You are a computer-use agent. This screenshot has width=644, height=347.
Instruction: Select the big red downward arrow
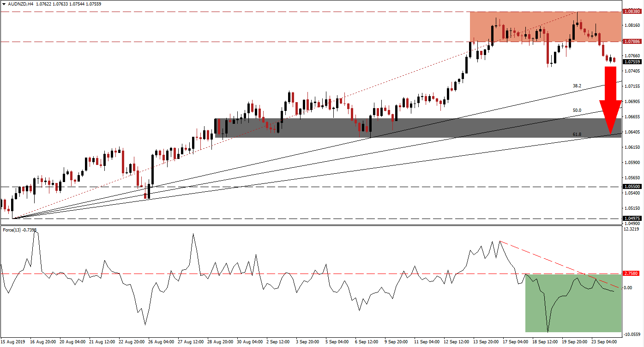(x=611, y=100)
